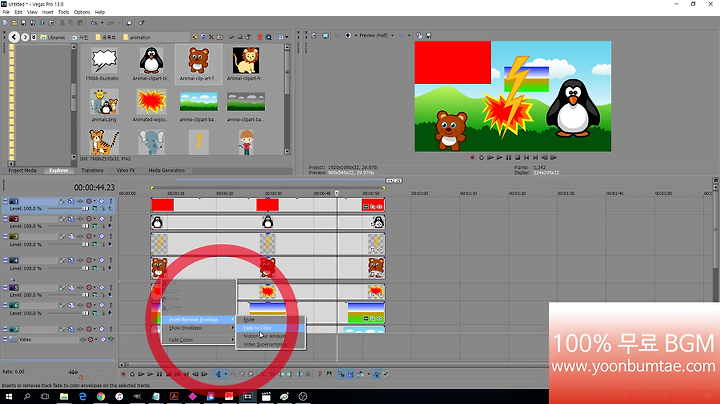Open the Options menu
The height and width of the screenshot is (404, 720).
[x=82, y=12]
